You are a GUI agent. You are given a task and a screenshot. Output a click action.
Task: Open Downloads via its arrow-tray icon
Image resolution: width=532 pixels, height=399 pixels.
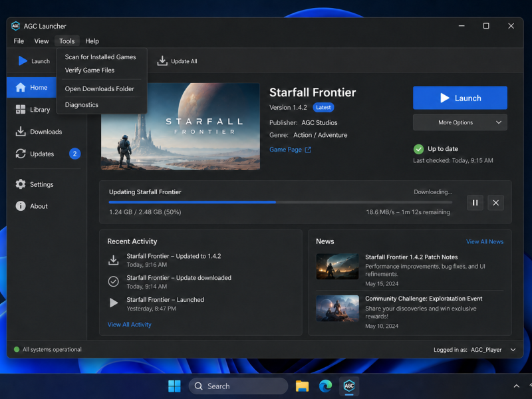(21, 131)
